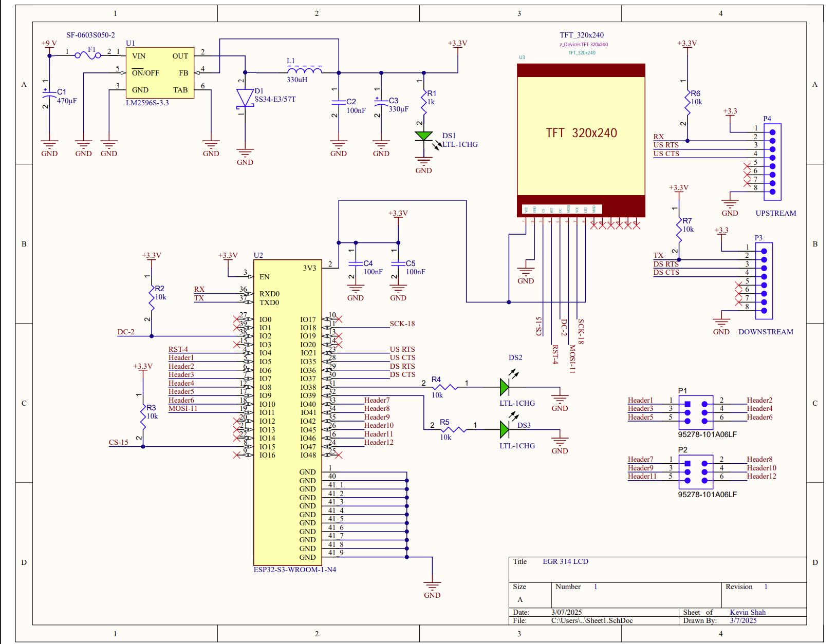This screenshot has height=644, width=836.
Task: Select the GND symbol below the ESP32 ground pins
Action: tap(432, 586)
